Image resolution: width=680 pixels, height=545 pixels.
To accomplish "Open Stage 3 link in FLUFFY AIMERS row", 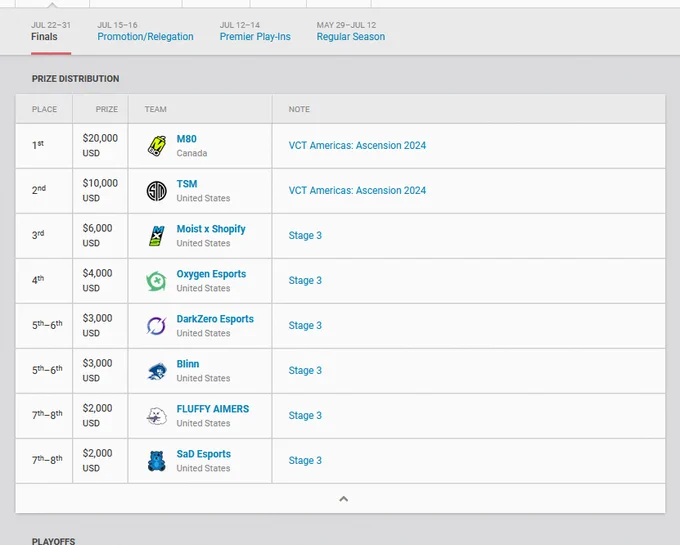I will click(305, 416).
